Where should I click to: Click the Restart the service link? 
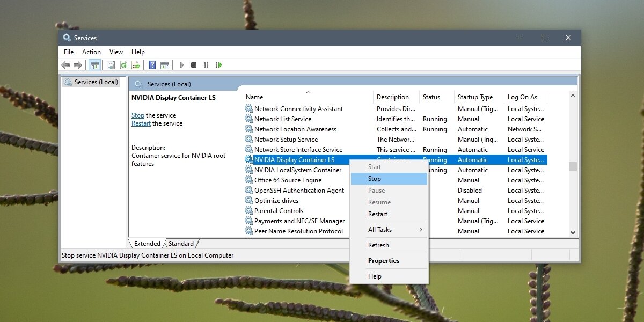coord(141,123)
